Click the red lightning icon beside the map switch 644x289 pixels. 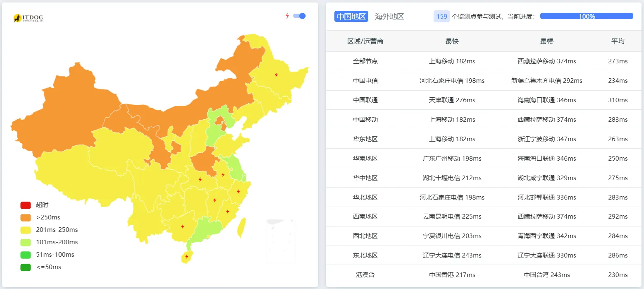click(287, 15)
